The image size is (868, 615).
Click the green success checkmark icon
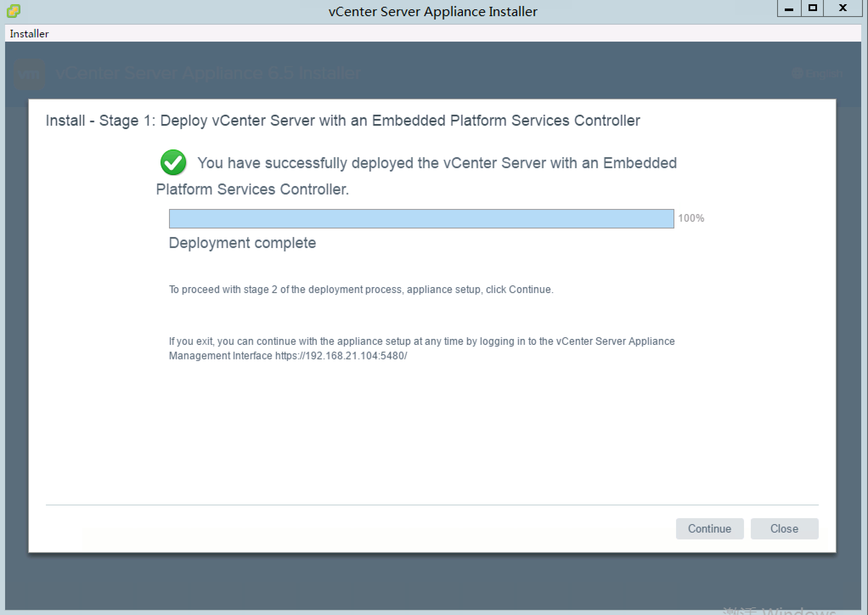(x=173, y=162)
